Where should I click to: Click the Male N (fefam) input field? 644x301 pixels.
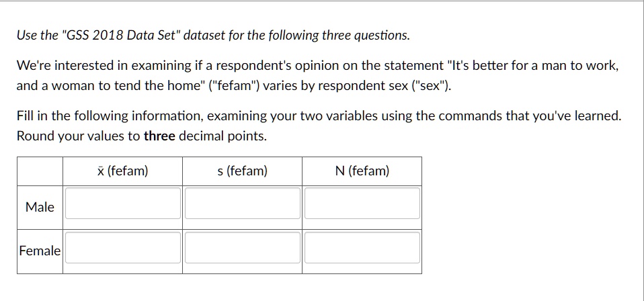pyautogui.click(x=362, y=204)
